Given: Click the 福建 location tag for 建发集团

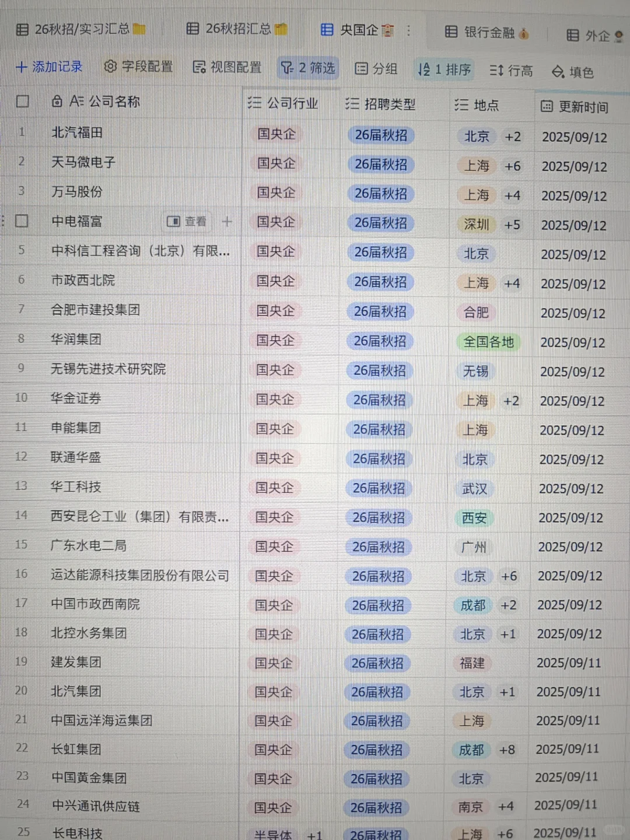Looking at the screenshot, I should coord(472,663).
